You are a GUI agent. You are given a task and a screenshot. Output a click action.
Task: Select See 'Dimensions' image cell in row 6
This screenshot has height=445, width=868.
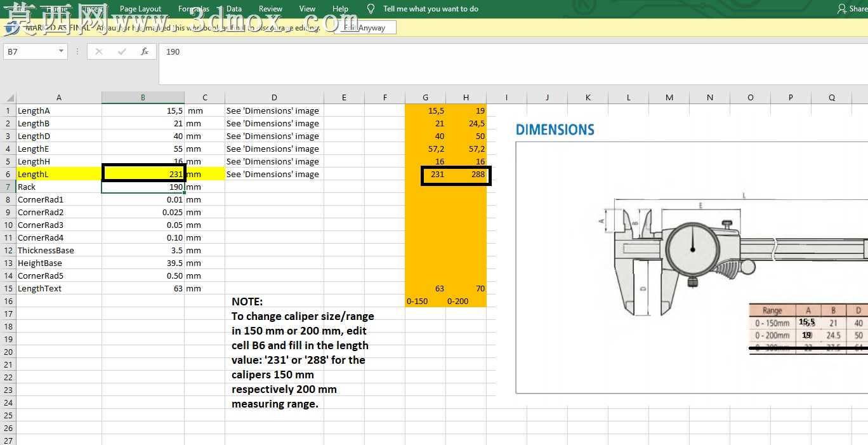(274, 174)
